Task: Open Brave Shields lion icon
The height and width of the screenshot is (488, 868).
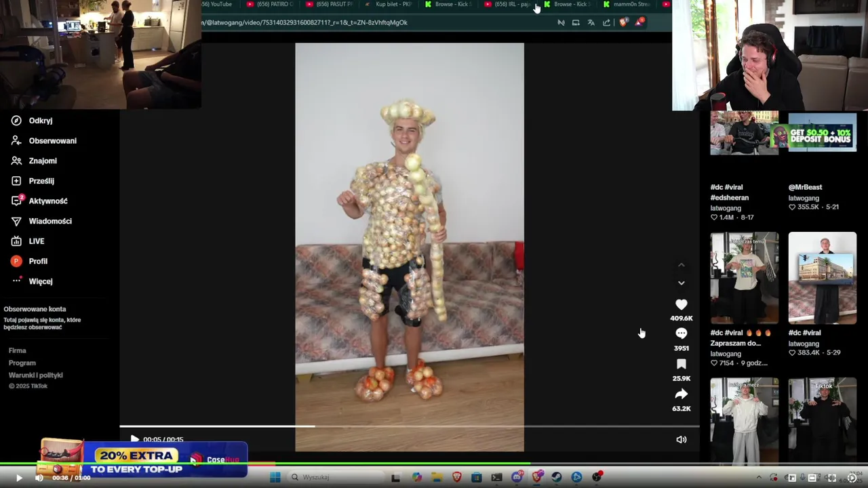Action: pos(623,22)
